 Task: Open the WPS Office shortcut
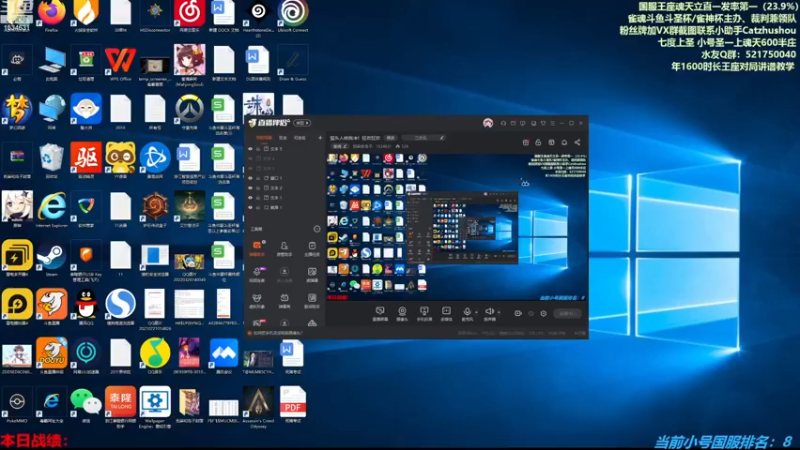pyautogui.click(x=120, y=61)
